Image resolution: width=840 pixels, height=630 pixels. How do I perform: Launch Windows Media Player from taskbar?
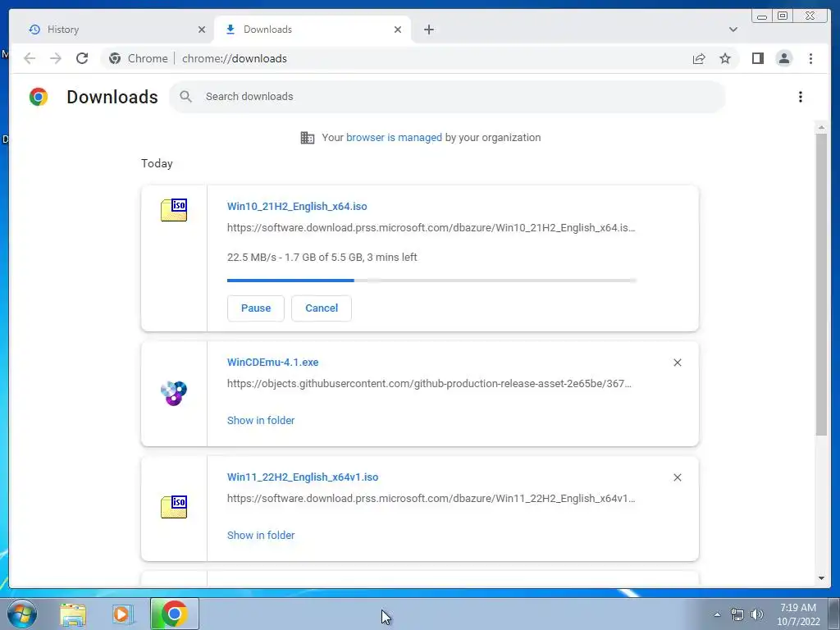(123, 614)
